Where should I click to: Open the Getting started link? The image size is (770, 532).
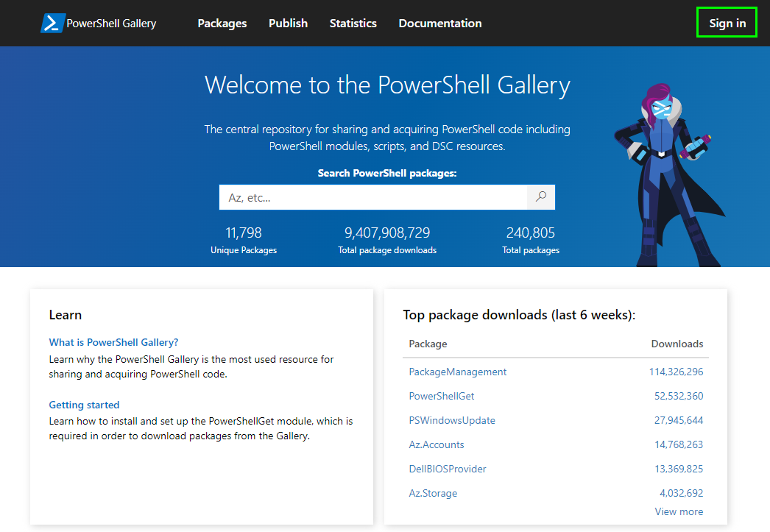84,405
